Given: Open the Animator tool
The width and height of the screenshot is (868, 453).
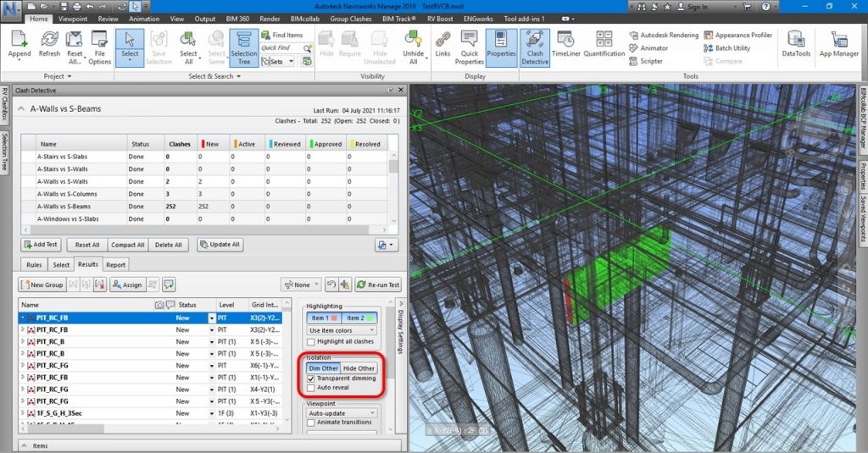Looking at the screenshot, I should (x=648, y=48).
